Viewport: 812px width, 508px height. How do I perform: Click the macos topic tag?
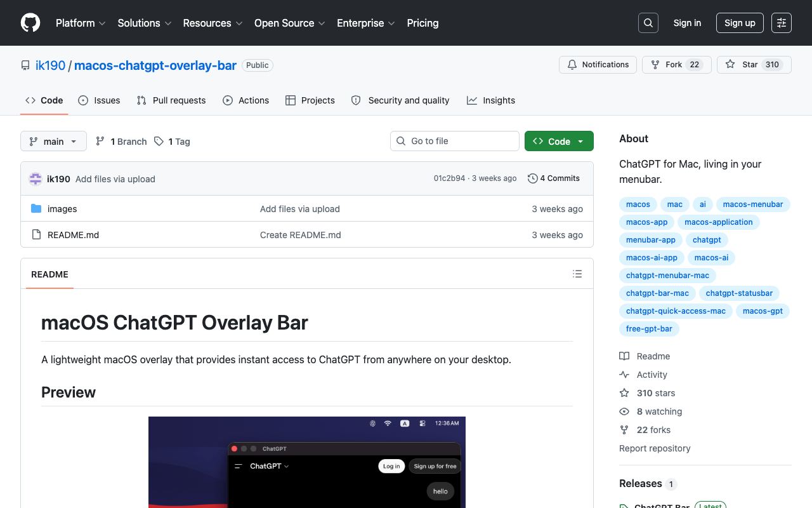(x=638, y=204)
